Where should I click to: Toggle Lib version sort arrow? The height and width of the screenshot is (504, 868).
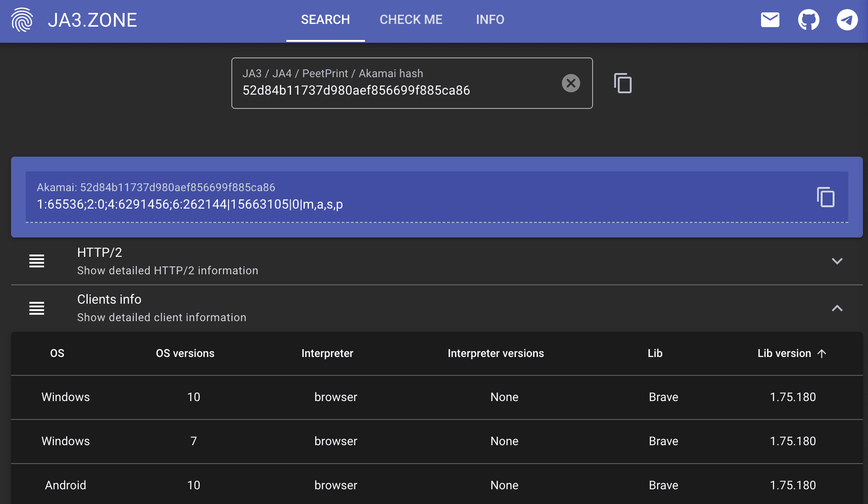point(822,353)
